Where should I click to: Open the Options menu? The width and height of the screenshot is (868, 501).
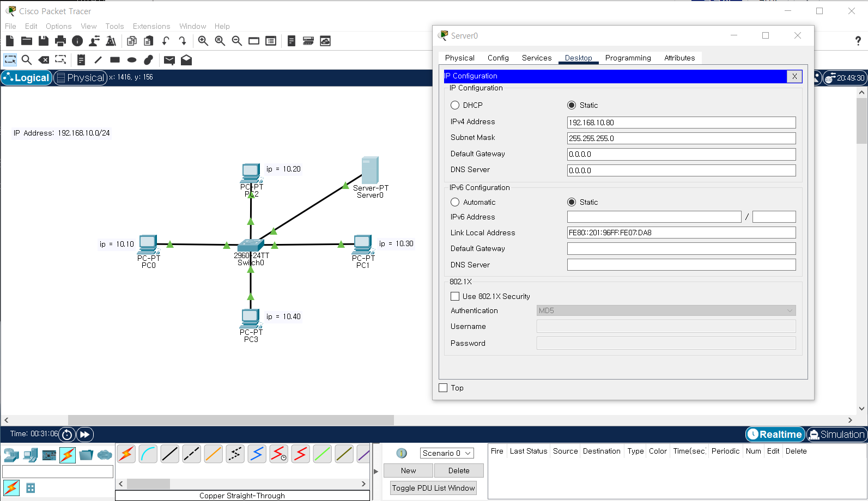pos(58,26)
